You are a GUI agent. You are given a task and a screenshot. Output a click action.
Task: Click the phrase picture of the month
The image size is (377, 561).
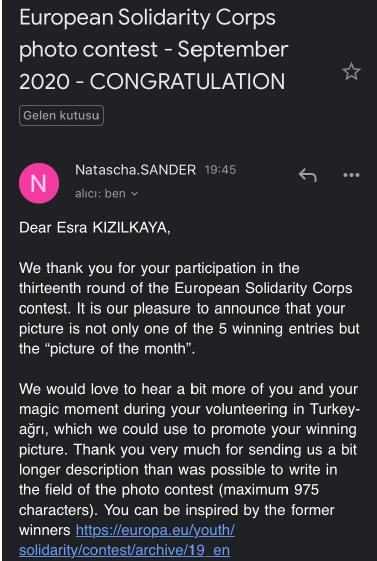click(119, 349)
